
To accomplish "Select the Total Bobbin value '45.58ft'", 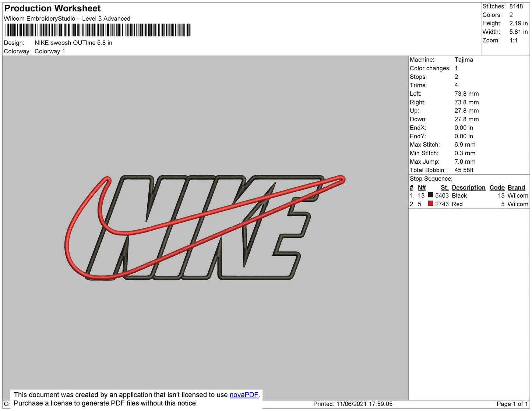I will click(x=464, y=170).
